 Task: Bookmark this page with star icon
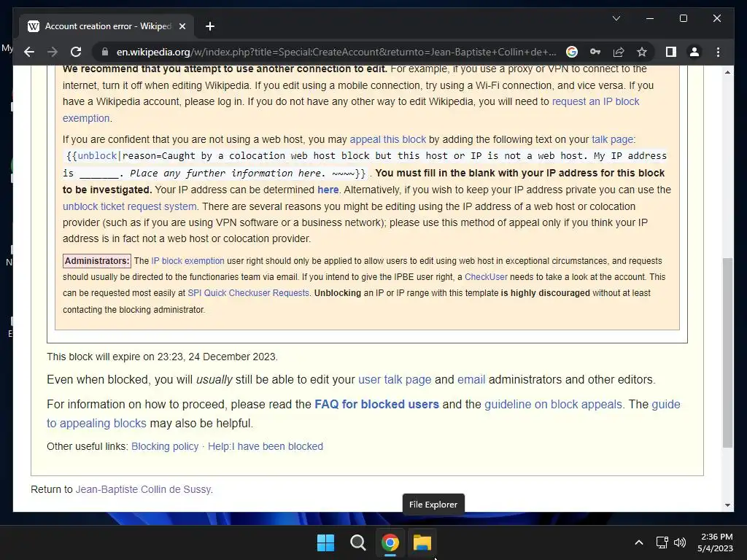coord(642,52)
